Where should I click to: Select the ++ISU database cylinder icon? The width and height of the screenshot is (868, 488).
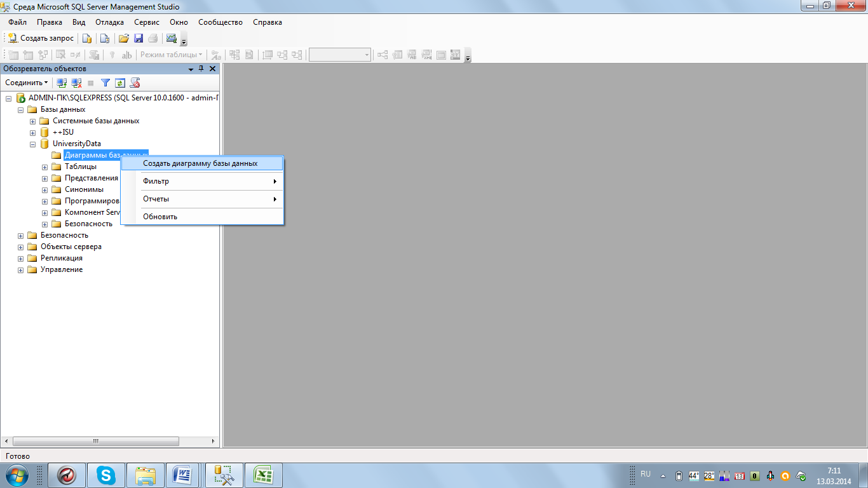click(x=44, y=132)
